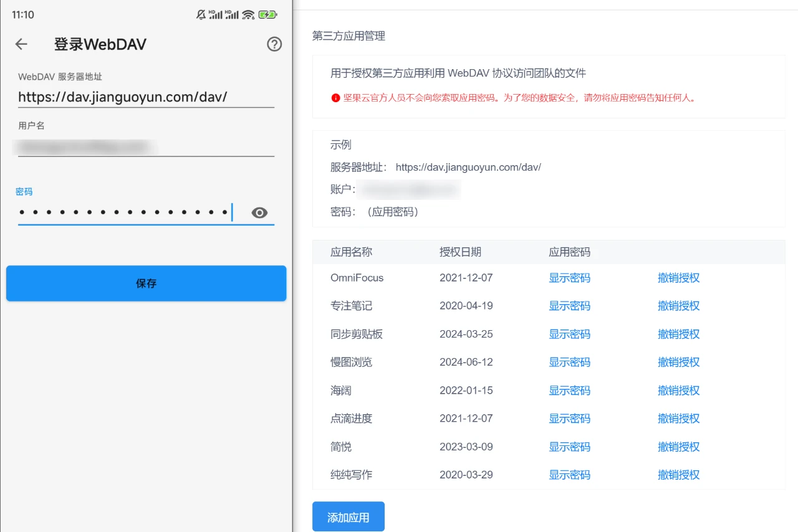The height and width of the screenshot is (532, 798).
Task: Show password for 纯纯写作
Action: (x=569, y=475)
